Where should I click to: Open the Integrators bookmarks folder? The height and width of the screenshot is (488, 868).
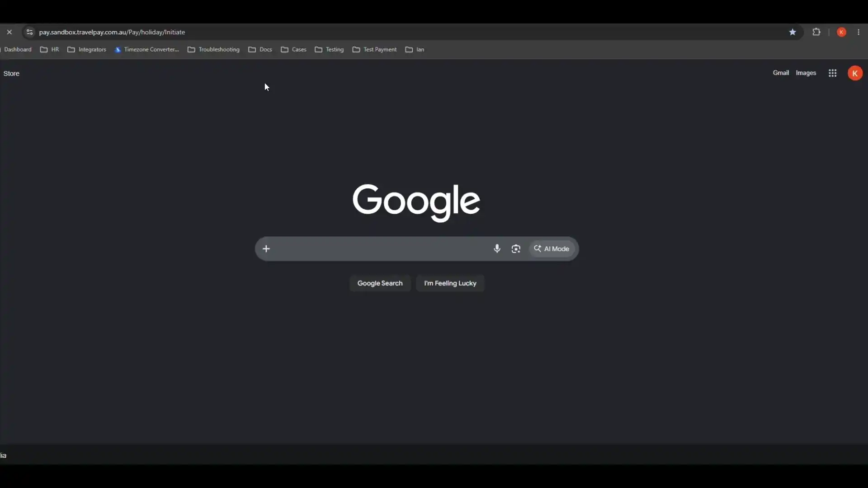[87, 49]
